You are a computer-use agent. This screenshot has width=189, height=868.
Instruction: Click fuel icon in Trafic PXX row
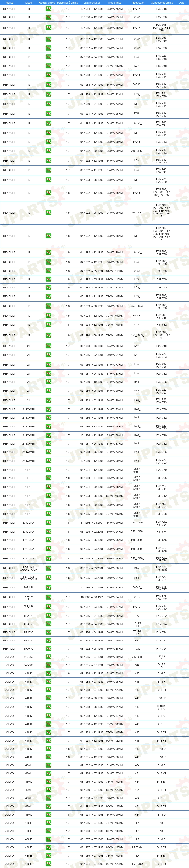pos(49,640)
